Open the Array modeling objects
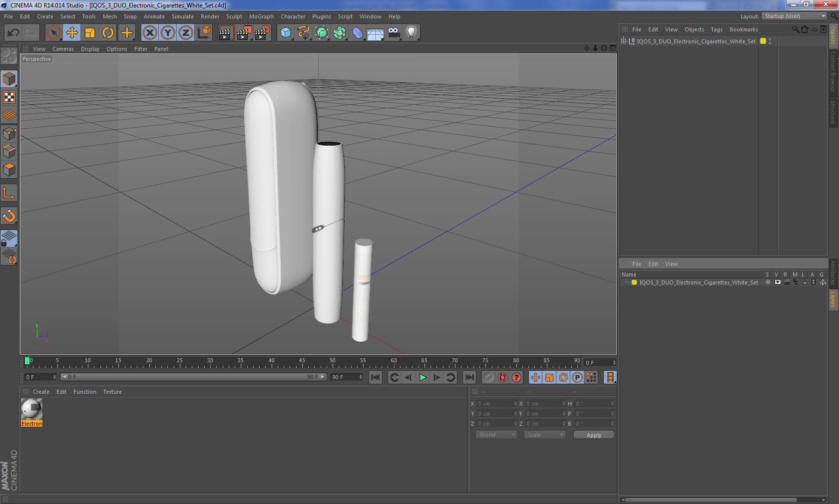 coord(340,33)
